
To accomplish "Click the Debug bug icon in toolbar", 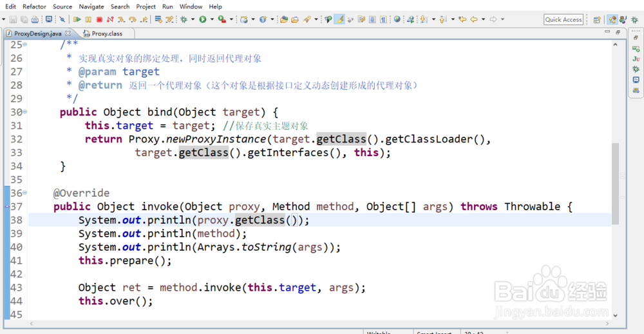I will [184, 19].
